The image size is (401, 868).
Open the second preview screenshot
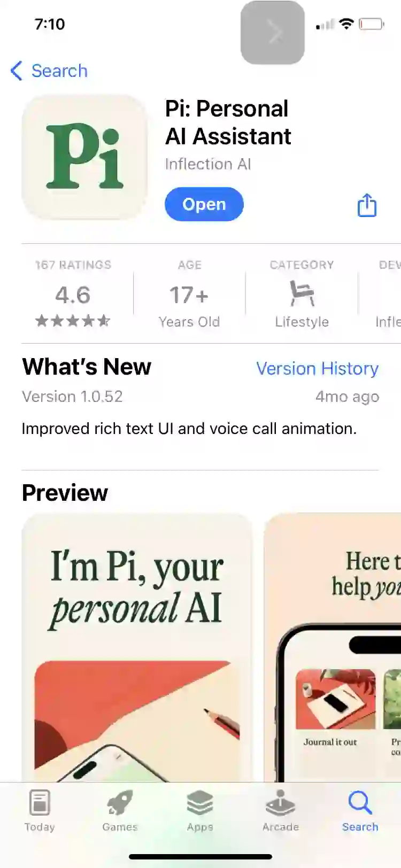(333, 648)
